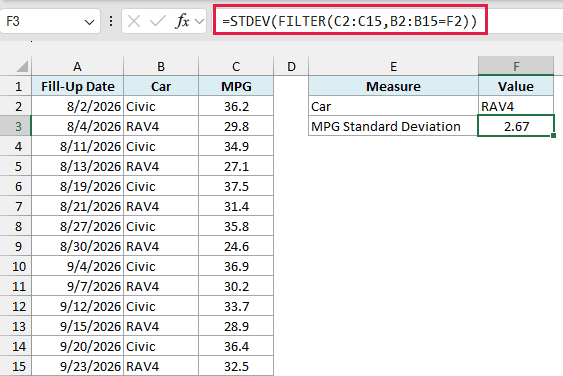
Task: Click the MPG value 28.9
Action: pos(236,326)
